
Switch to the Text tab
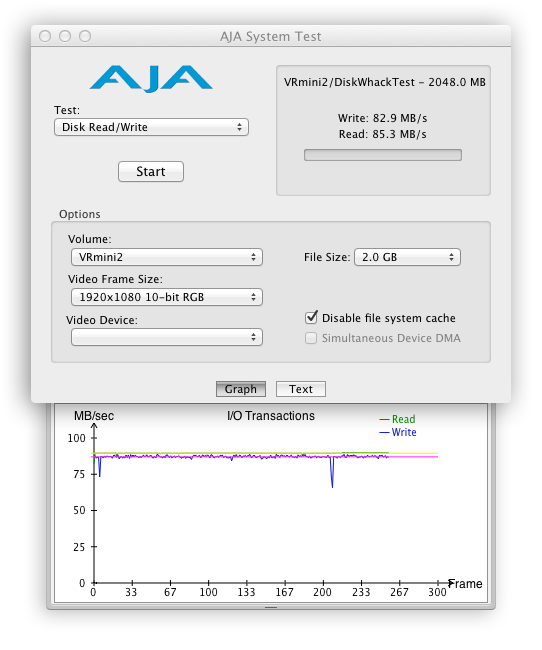pyautogui.click(x=301, y=389)
